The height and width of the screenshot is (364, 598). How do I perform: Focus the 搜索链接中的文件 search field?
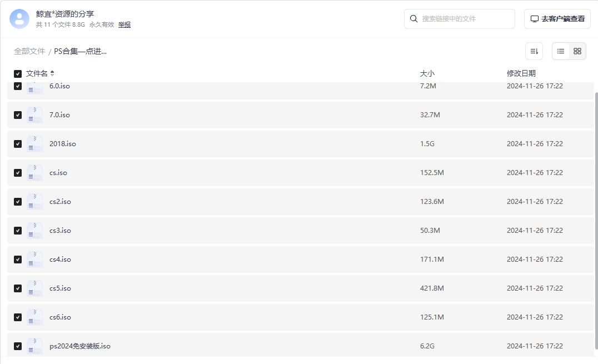[x=459, y=19]
